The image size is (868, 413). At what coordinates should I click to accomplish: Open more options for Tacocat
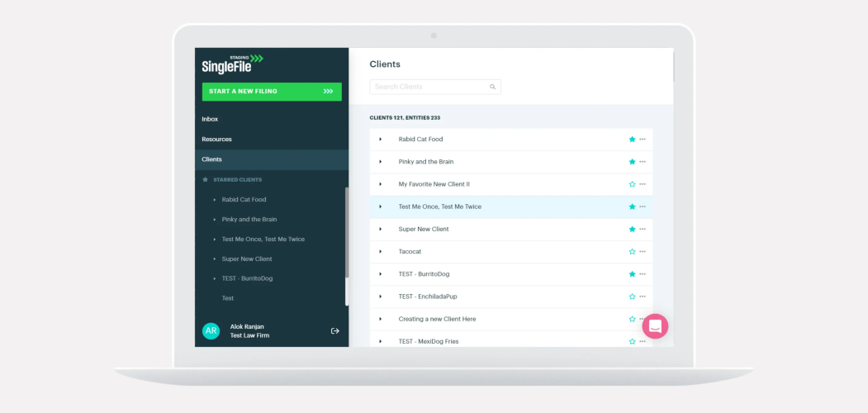(643, 251)
